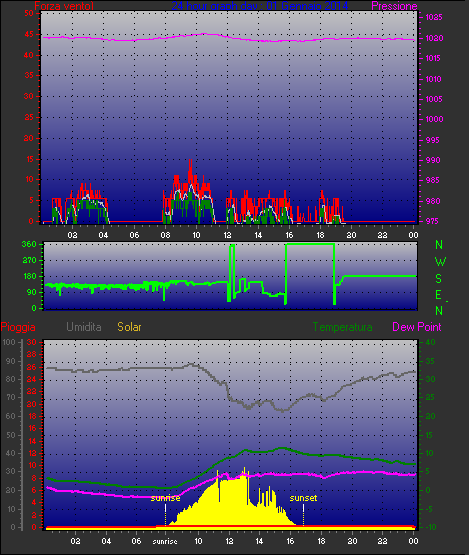Click the 12 hour tick under wind chart
The width and height of the screenshot is (469, 555).
(x=227, y=235)
